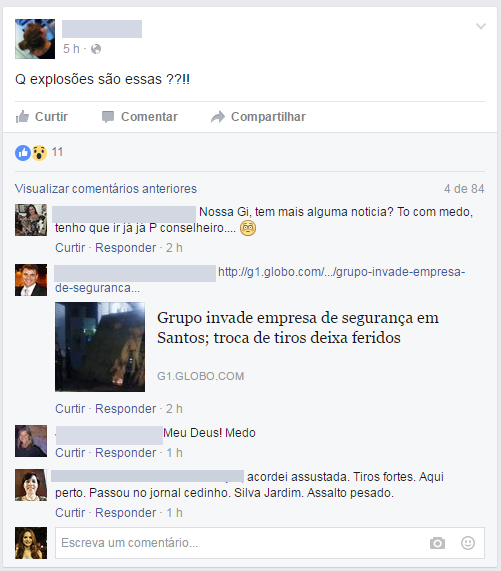501x571 pixels.
Task: Click Responder on the 'Nossa Gi' comment
Action: pos(126,248)
